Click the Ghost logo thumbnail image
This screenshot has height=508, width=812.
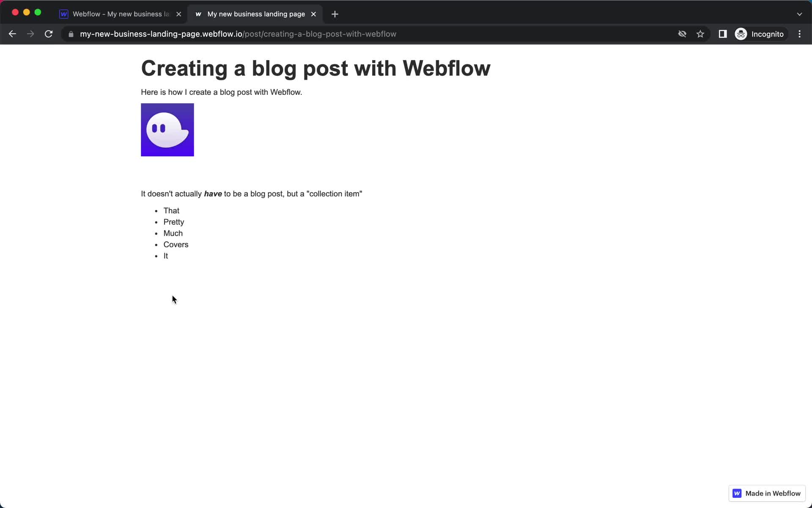tap(167, 130)
